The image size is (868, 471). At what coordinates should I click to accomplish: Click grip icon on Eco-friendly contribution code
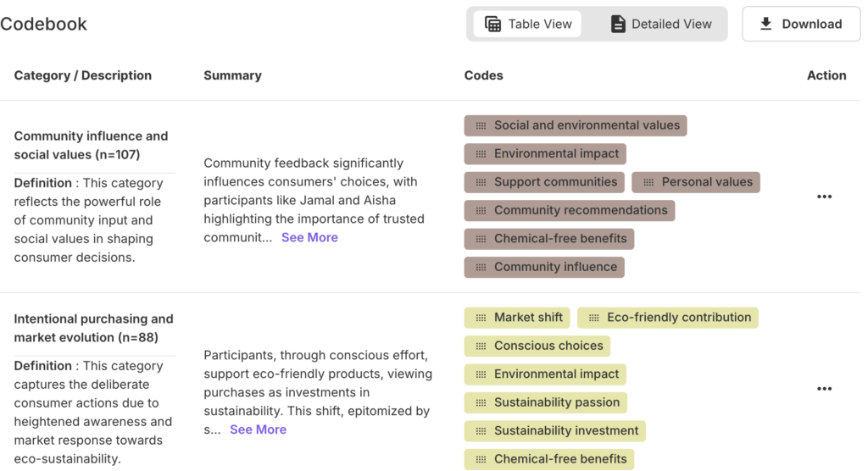[593, 318]
